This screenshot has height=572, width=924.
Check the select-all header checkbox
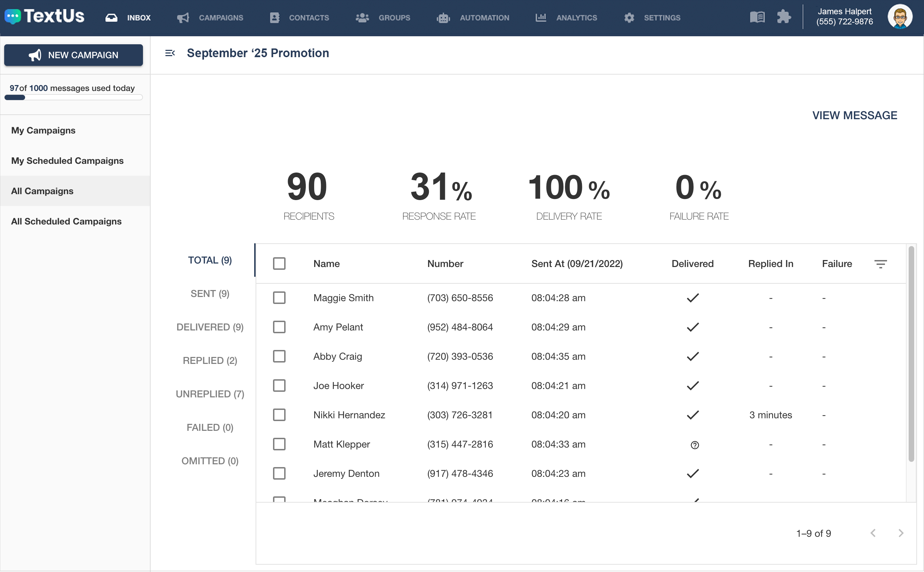(279, 264)
